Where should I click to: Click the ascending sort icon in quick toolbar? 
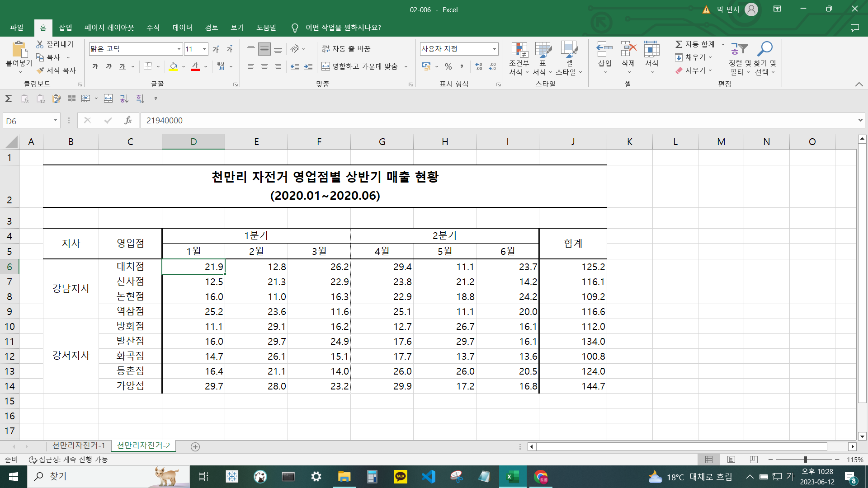[x=124, y=99]
